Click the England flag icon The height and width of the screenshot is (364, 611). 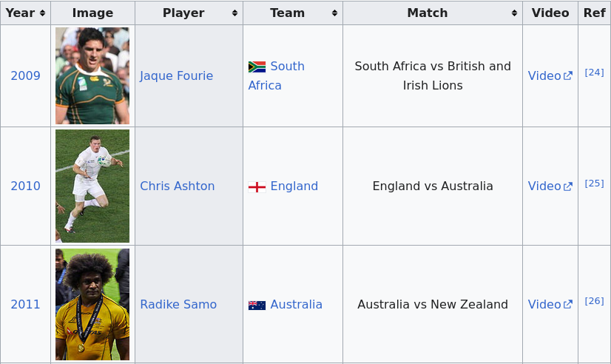pos(257,186)
